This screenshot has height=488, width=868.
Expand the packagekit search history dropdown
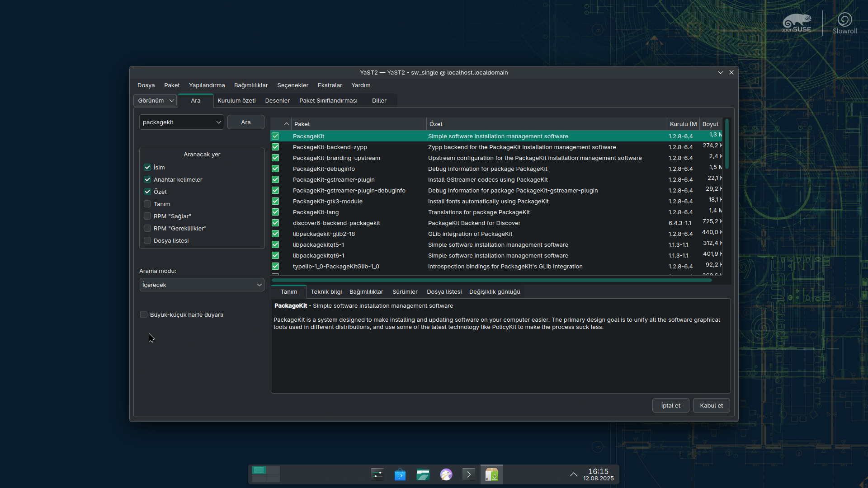(x=219, y=122)
